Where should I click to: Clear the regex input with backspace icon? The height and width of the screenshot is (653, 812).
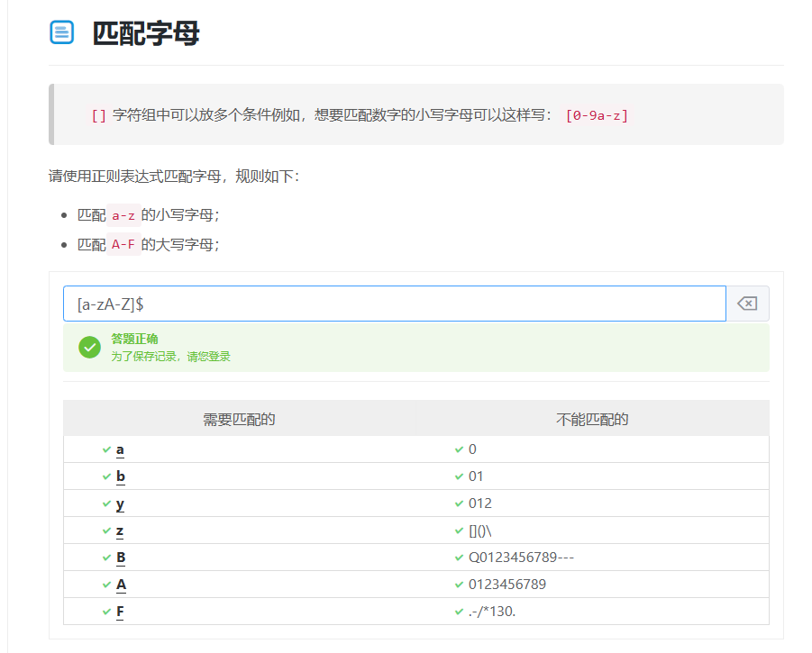747,304
